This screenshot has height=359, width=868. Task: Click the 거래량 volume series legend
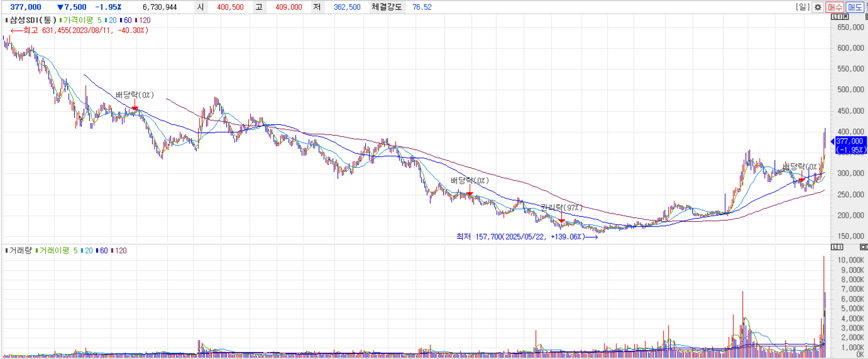coord(20,251)
